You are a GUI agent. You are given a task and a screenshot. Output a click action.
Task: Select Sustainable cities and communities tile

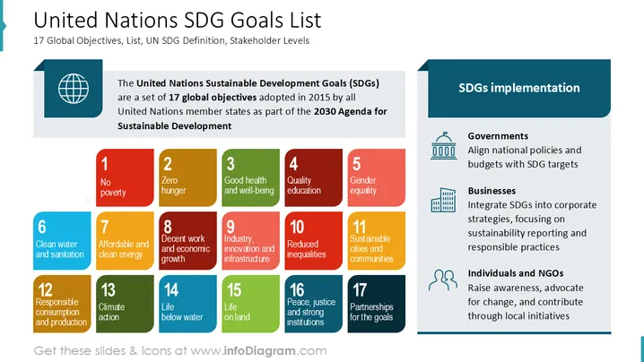(376, 240)
